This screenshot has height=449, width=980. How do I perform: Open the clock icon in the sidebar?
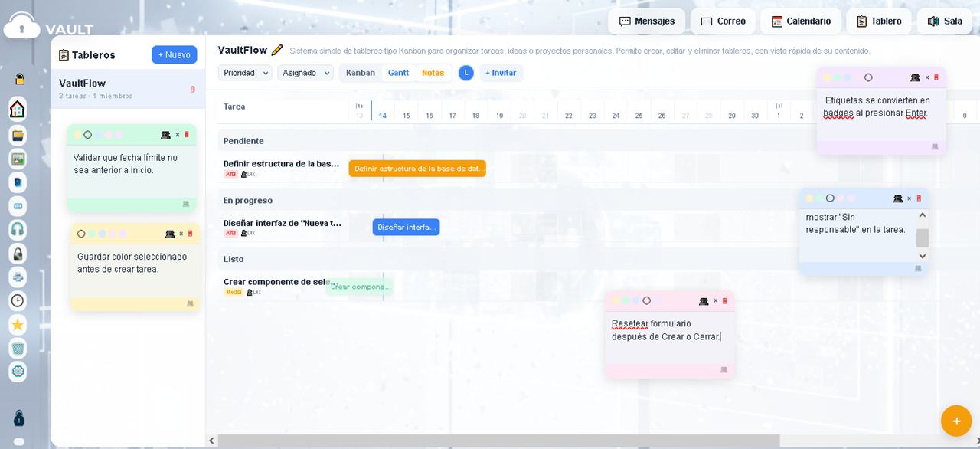[x=18, y=300]
